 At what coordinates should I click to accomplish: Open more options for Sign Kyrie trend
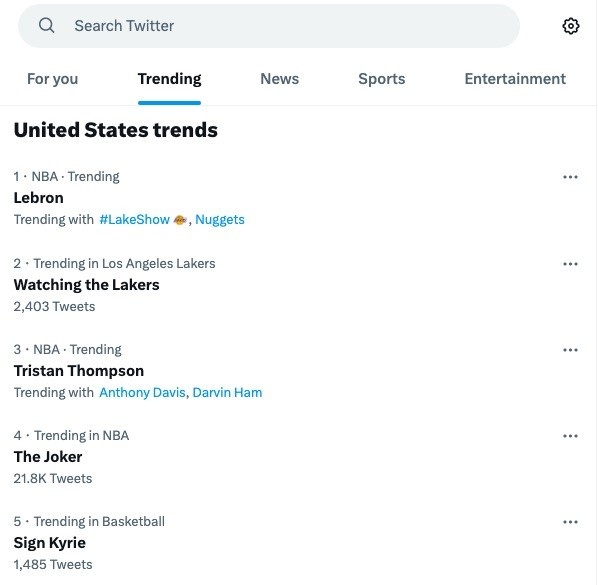[570, 522]
